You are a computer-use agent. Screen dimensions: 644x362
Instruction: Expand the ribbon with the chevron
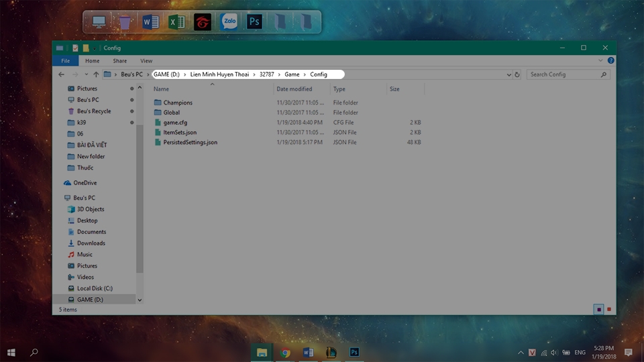pyautogui.click(x=600, y=60)
